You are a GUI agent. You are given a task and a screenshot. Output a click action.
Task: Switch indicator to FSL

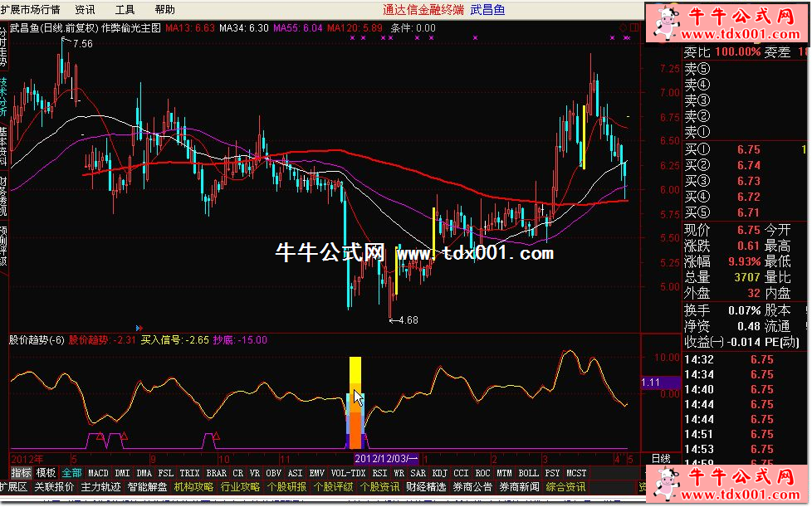(166, 473)
